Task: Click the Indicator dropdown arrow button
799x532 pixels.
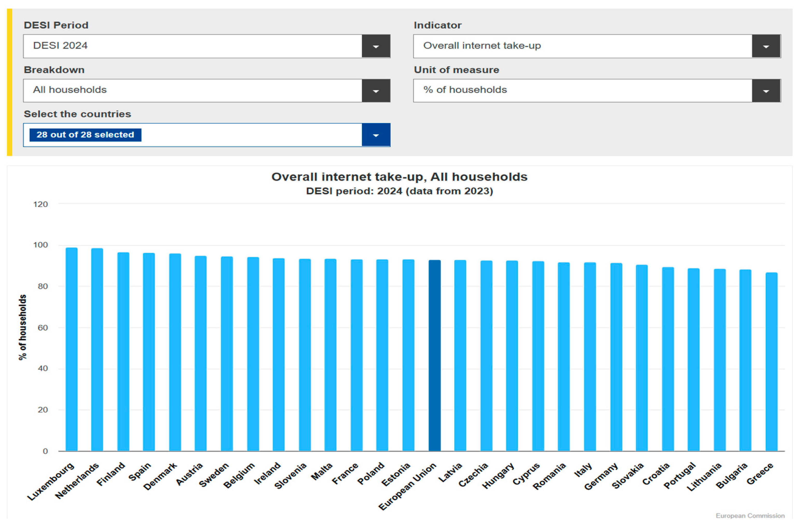Action: coord(766,46)
